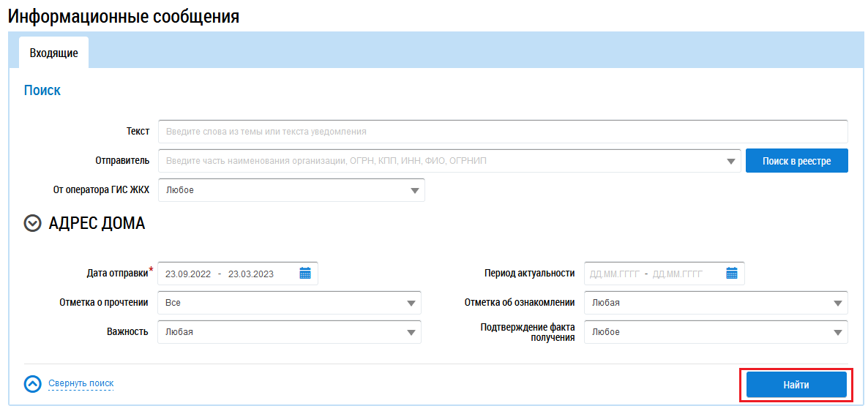Click into the Отправитель input field
Viewport: 868px width, 414px height.
pyautogui.click(x=439, y=161)
